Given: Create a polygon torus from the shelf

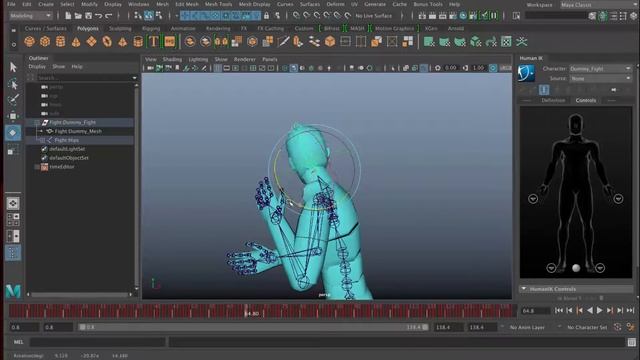Looking at the screenshot, I should (107, 41).
